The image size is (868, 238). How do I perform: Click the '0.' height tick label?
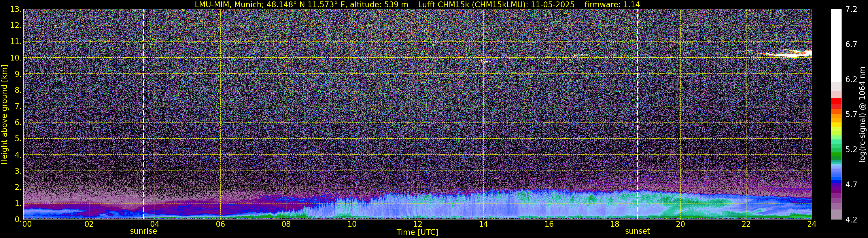coord(18,220)
